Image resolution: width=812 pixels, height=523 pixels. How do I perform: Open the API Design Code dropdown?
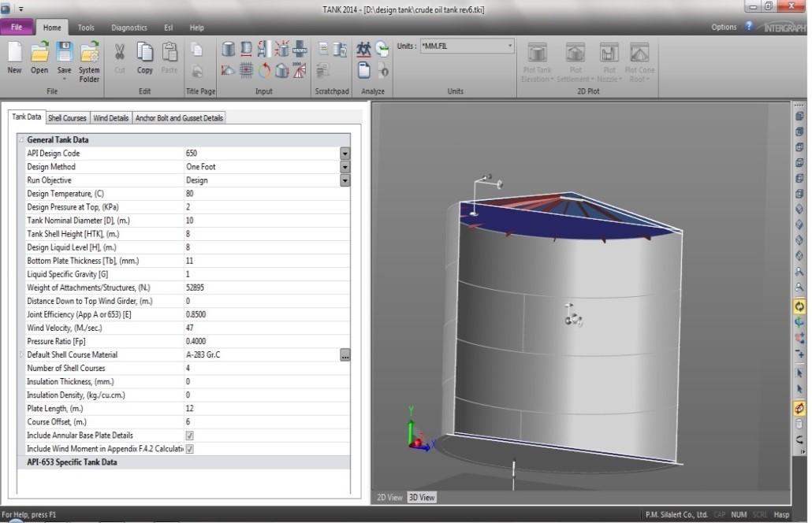(345, 154)
